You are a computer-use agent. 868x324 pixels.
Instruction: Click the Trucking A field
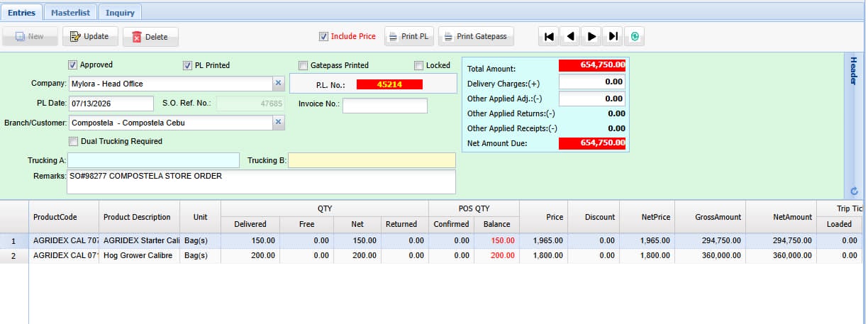[154, 160]
